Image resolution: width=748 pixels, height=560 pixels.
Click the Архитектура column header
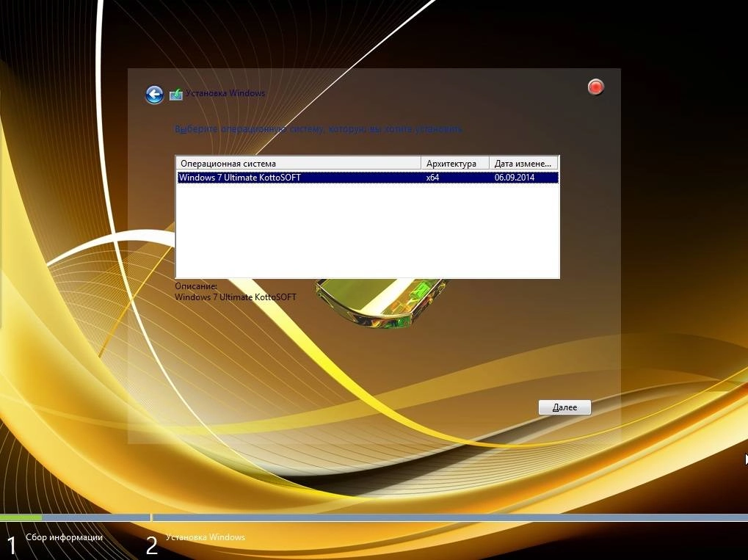455,163
